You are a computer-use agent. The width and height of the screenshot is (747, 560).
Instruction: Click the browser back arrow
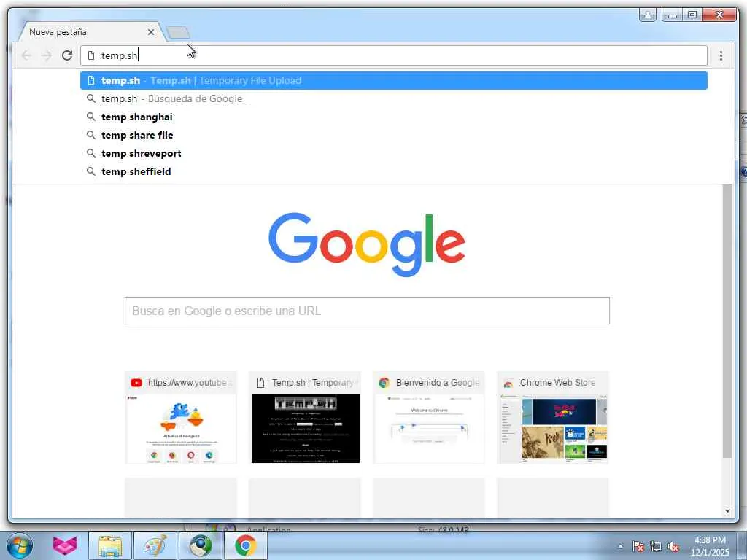pyautogui.click(x=26, y=55)
